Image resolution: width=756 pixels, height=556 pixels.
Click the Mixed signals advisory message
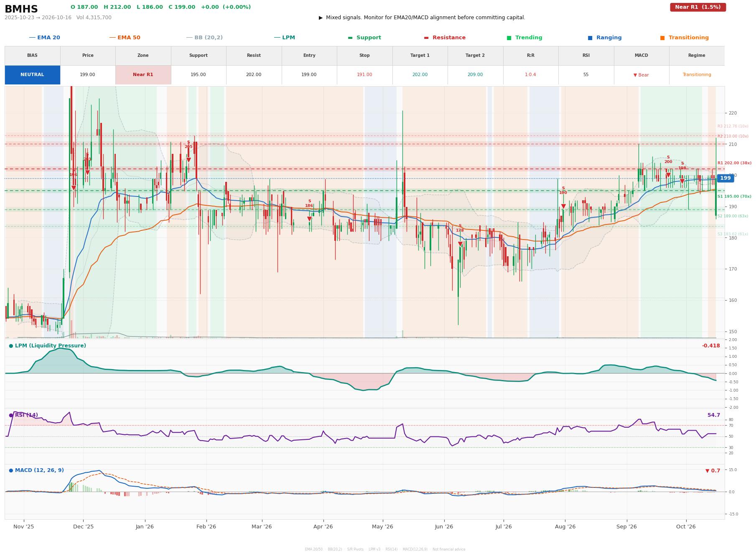point(422,18)
